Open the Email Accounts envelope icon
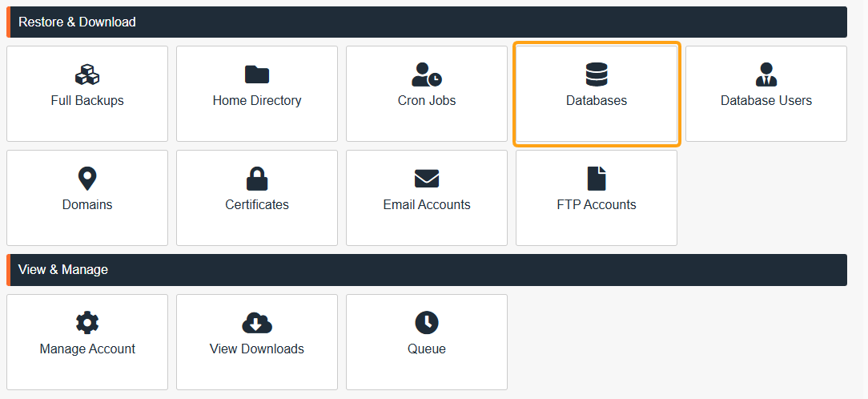This screenshot has width=868, height=399. pyautogui.click(x=427, y=179)
